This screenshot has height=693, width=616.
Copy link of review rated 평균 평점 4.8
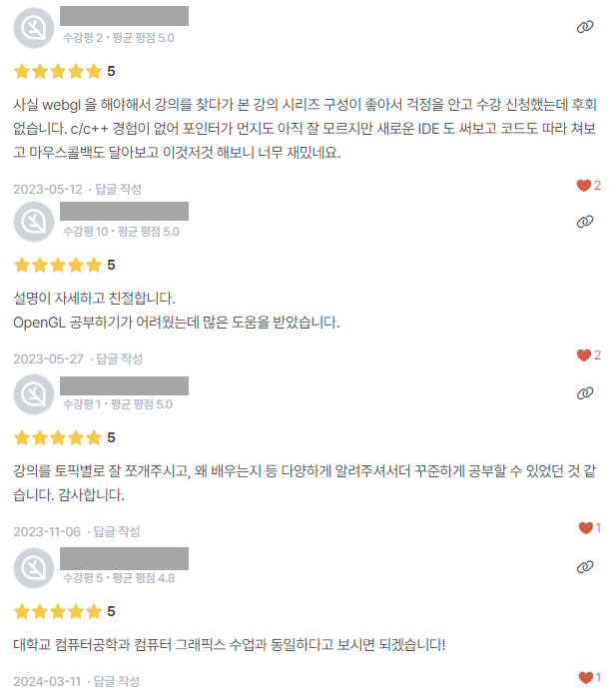[585, 566]
